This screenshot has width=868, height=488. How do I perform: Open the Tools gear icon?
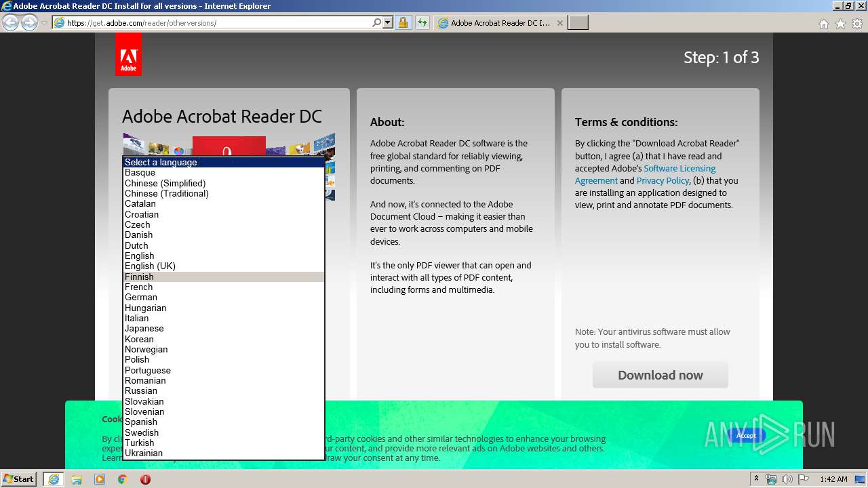point(857,24)
